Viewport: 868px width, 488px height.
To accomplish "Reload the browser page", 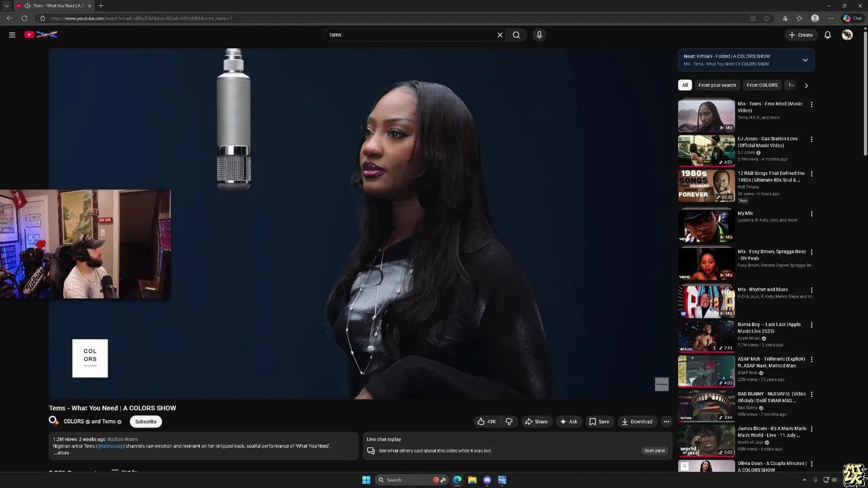I will point(24,18).
